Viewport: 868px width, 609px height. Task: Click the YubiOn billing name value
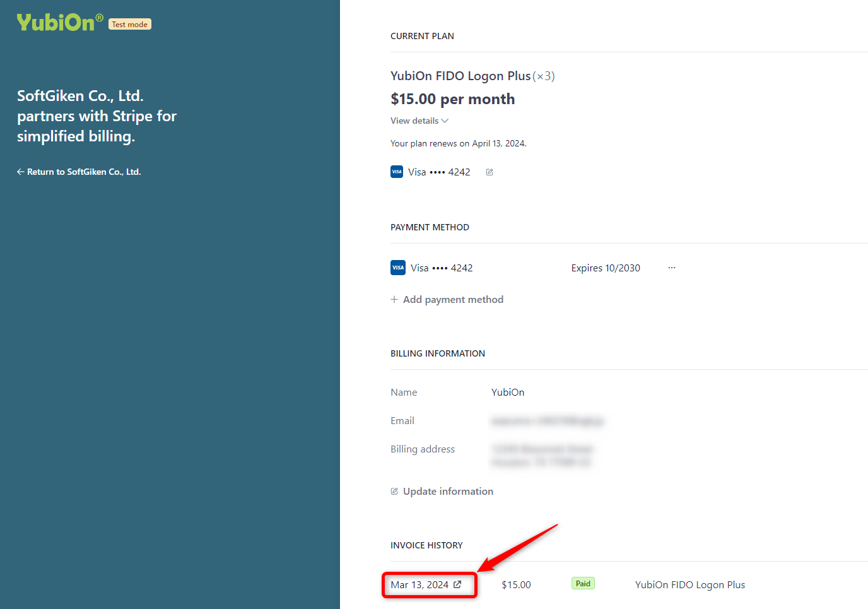click(x=508, y=392)
